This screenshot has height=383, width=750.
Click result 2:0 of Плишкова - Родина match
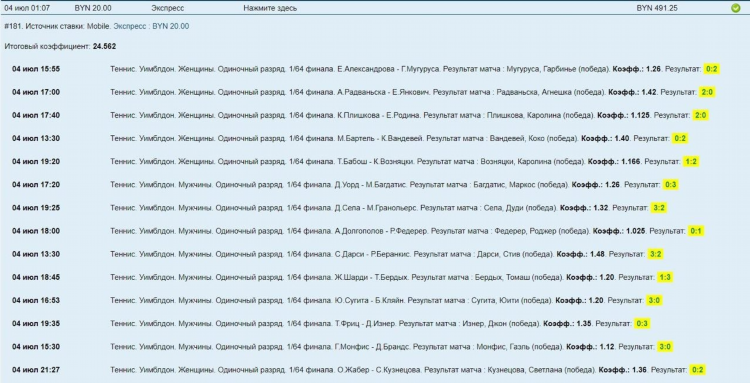700,115
